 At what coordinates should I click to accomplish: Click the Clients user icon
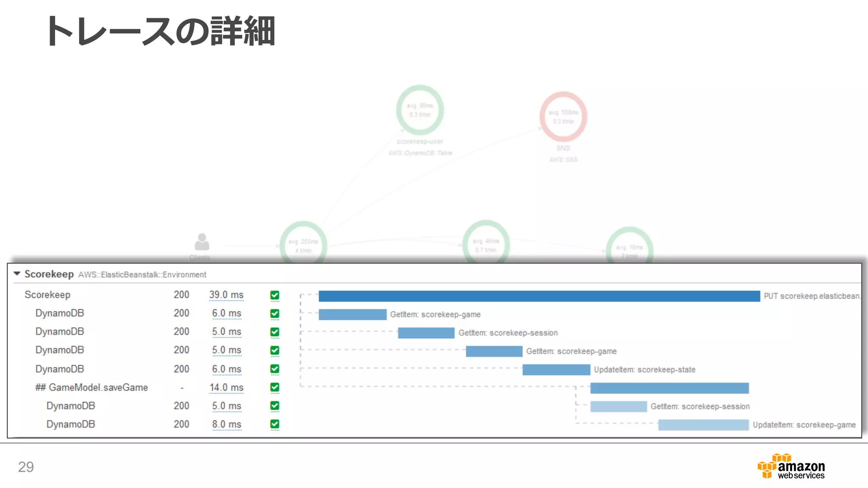pos(202,242)
